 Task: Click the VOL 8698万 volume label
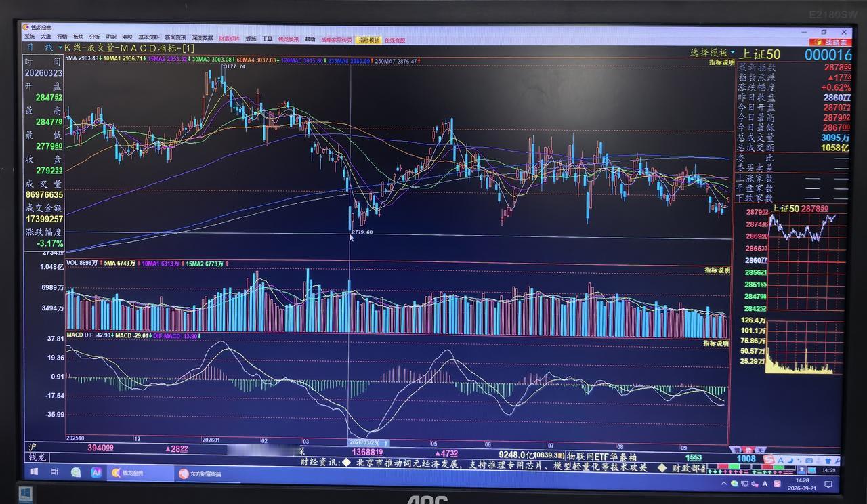[x=81, y=263]
